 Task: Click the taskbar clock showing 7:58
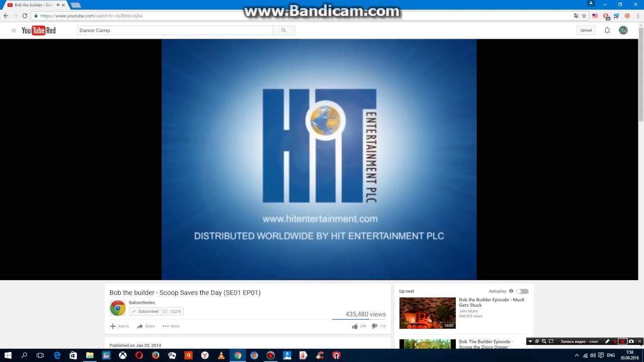coord(629,355)
